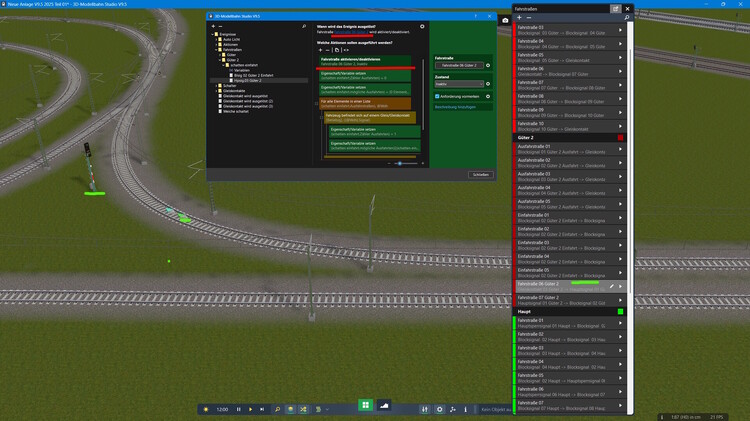Toggle the shuffle routes icon in toolbar

tap(303, 410)
